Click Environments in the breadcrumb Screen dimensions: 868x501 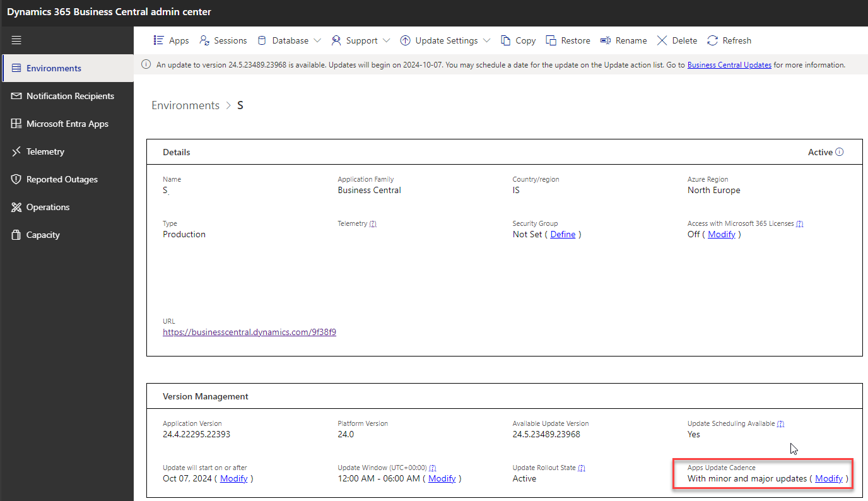click(185, 105)
